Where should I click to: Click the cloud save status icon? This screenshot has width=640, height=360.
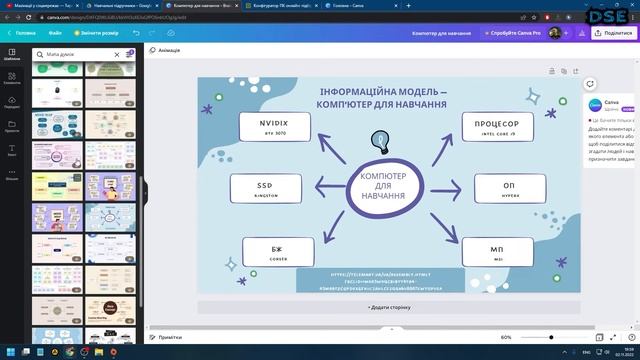pyautogui.click(x=171, y=33)
